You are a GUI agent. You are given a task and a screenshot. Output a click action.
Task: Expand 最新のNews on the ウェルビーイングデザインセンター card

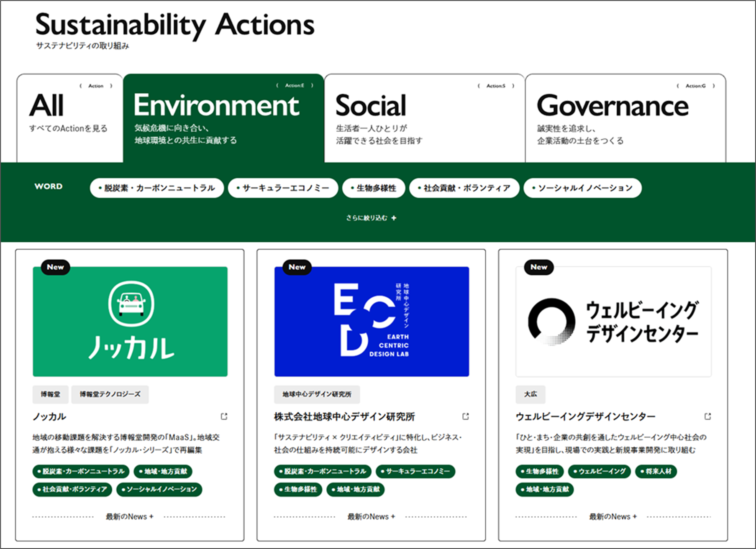tap(613, 517)
